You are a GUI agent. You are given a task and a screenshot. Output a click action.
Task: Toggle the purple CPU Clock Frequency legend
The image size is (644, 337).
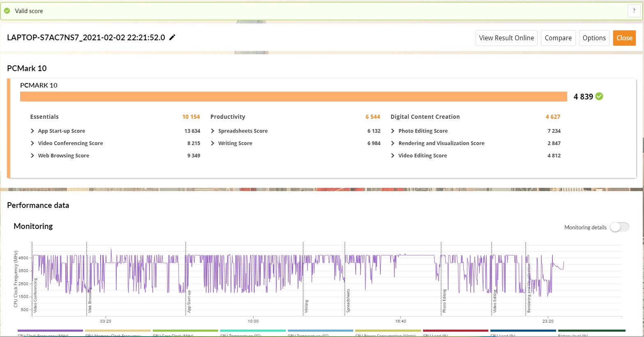(x=50, y=331)
